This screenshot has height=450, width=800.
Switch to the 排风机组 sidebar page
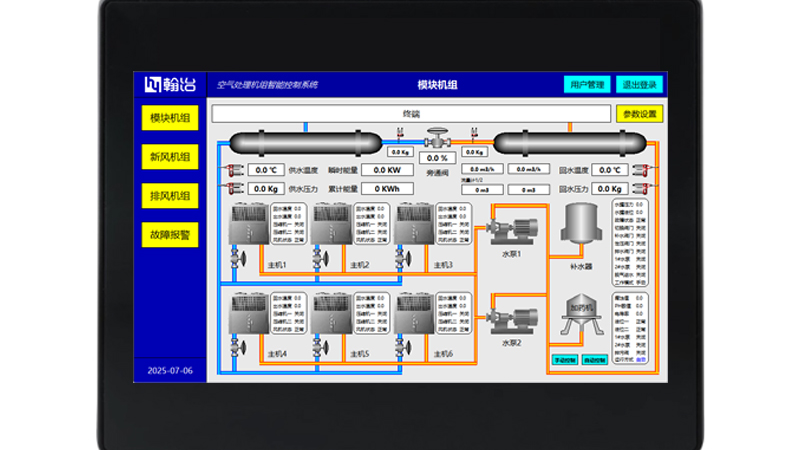(171, 195)
